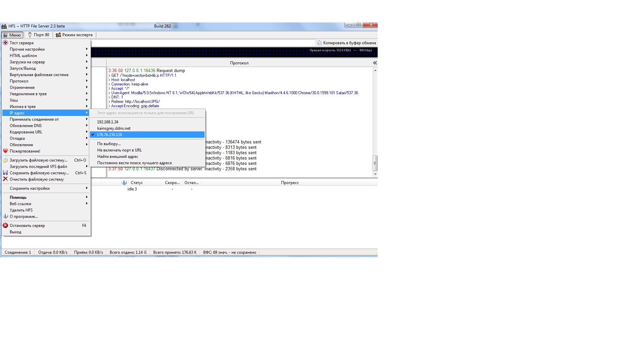
Task: Click log scrollbar down arrow
Action: point(375,174)
